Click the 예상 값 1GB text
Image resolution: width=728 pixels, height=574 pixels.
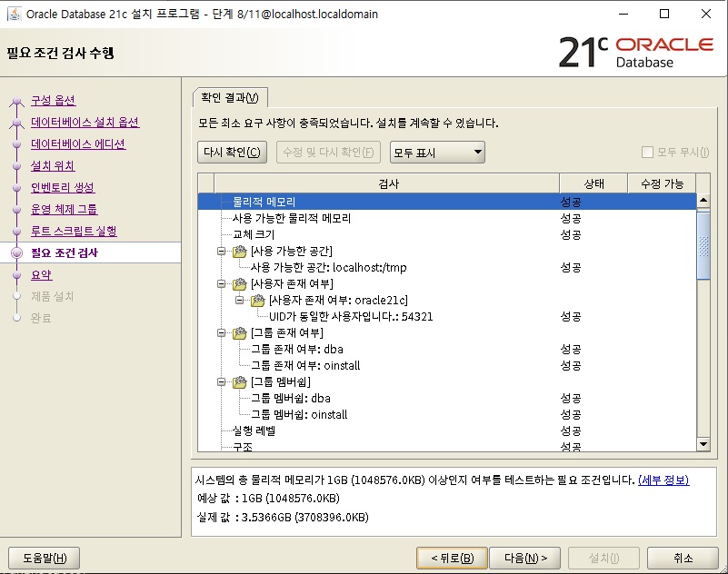[268, 499]
